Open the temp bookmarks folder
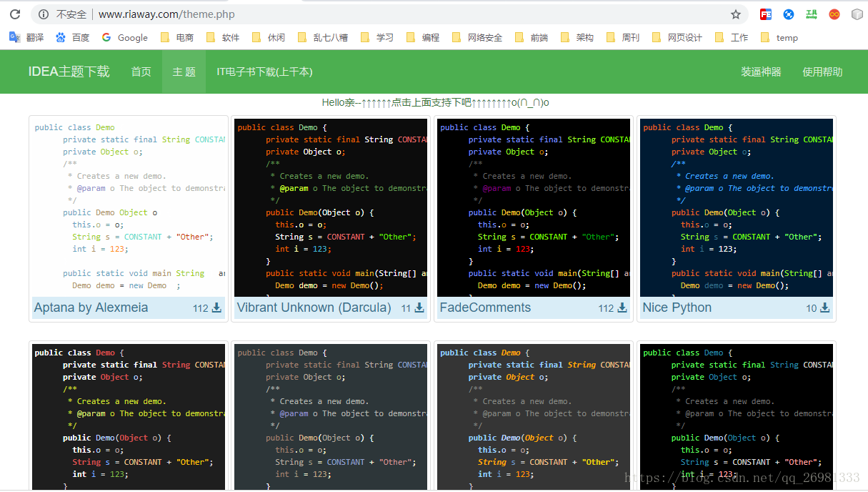The image size is (868, 492). [779, 38]
